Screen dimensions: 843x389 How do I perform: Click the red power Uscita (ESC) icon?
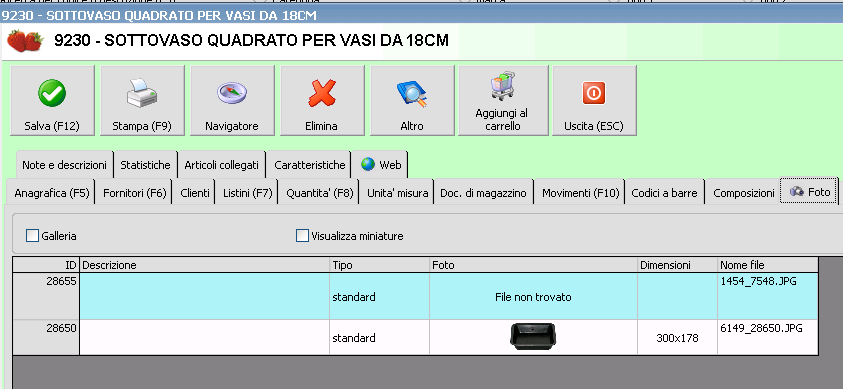tap(594, 93)
